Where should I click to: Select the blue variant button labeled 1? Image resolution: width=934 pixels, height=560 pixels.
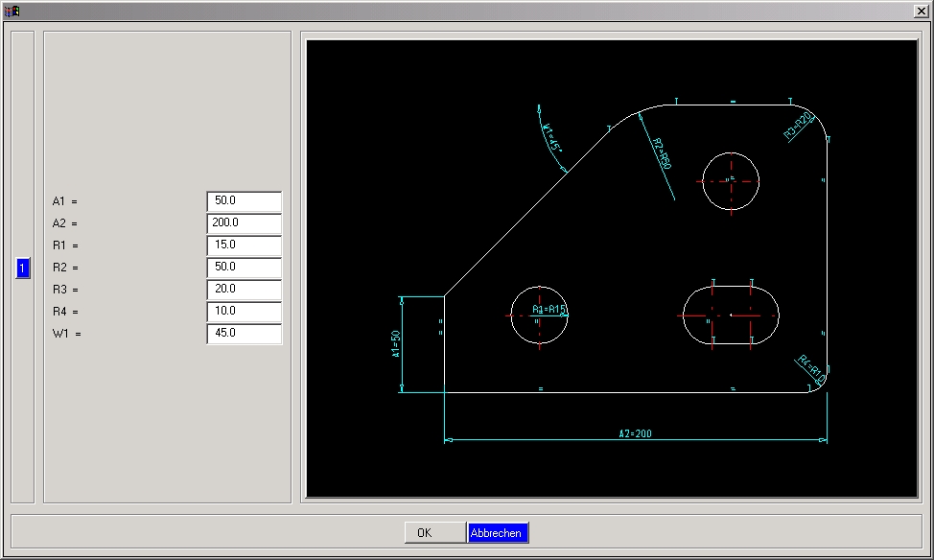[23, 268]
